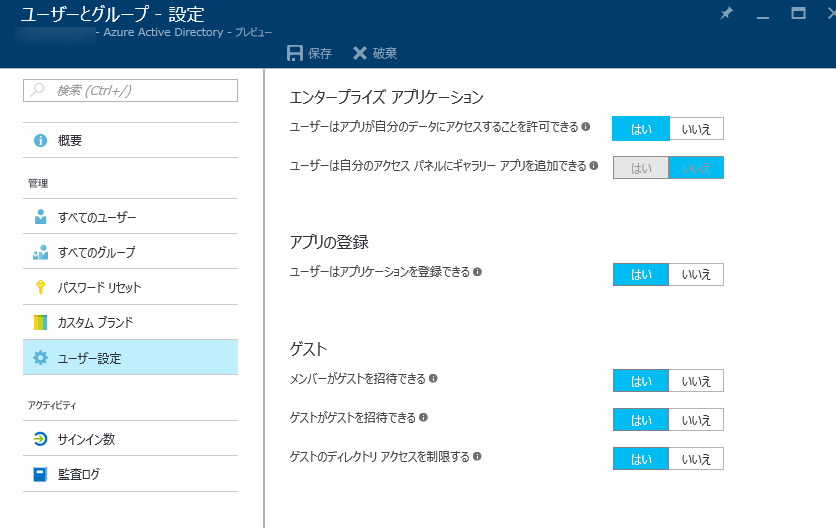Click the 保存 save button
This screenshot has height=528, width=836.
[309, 53]
